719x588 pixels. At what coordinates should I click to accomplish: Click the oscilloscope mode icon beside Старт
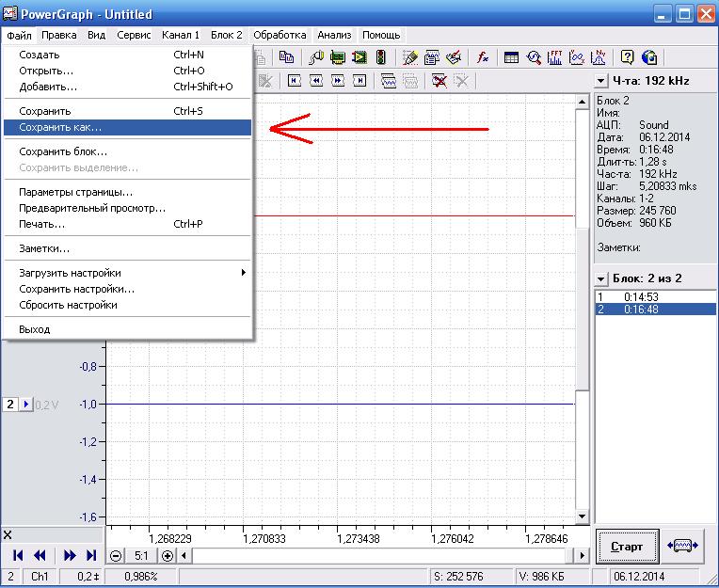click(683, 546)
